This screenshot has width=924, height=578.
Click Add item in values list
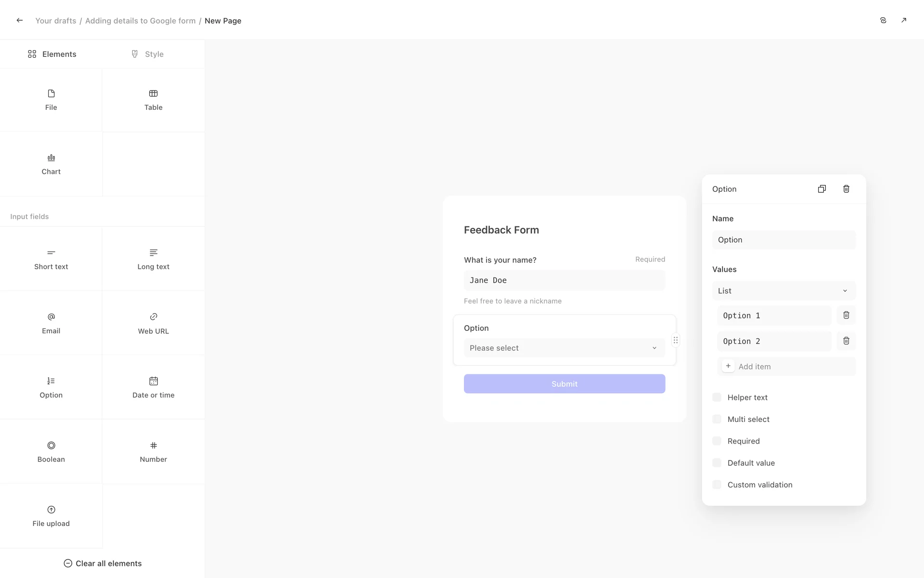tap(754, 367)
